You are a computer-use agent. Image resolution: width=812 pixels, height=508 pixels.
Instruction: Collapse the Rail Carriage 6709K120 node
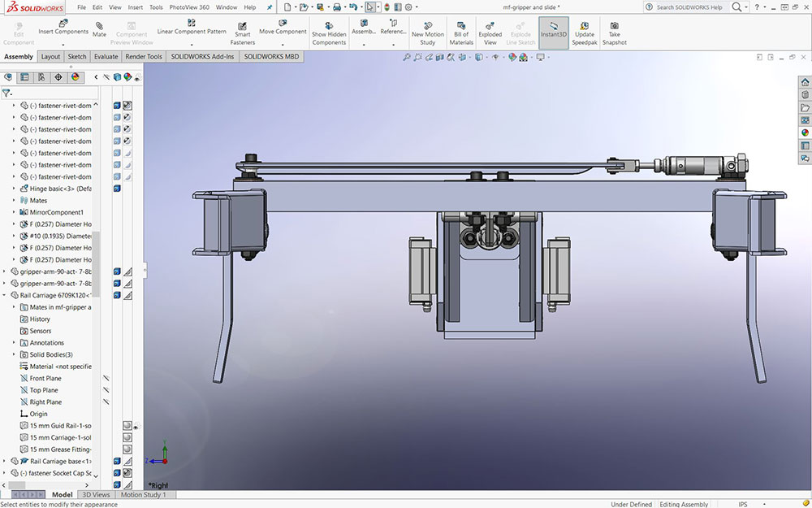[x=5, y=296]
